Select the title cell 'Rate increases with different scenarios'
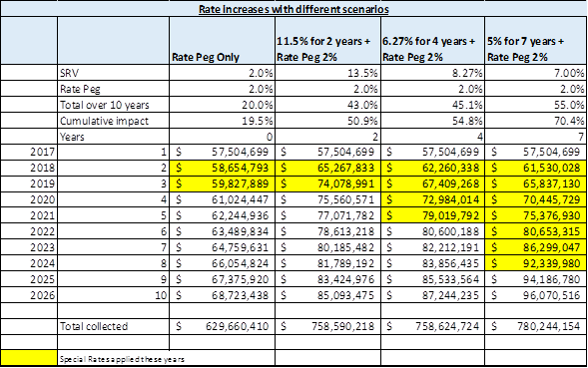The width and height of the screenshot is (588, 368). tap(294, 9)
